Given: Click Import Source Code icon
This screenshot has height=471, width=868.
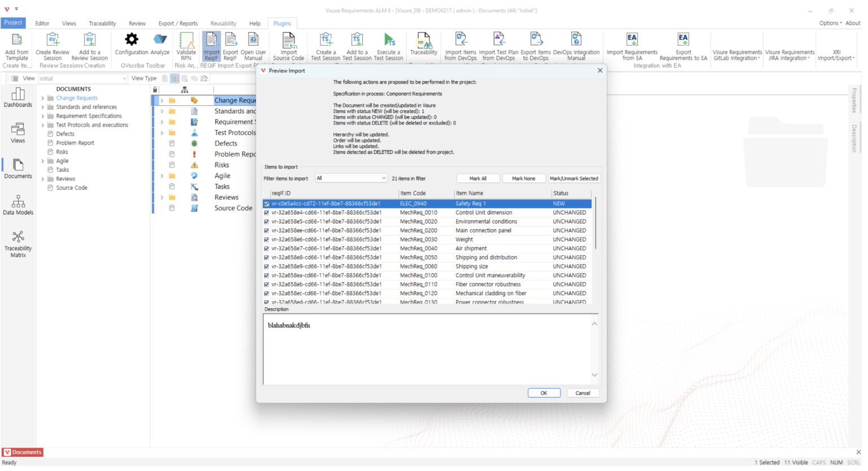Looking at the screenshot, I should pos(289,47).
